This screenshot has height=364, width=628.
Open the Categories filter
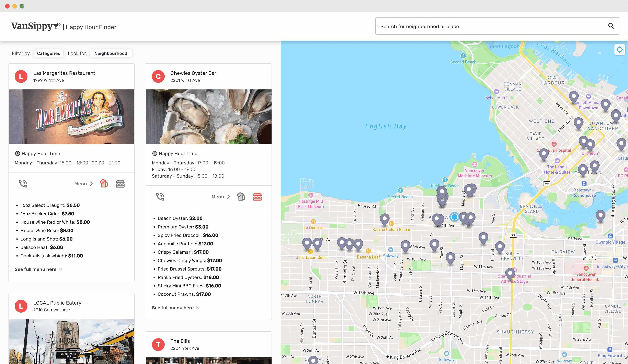(48, 53)
